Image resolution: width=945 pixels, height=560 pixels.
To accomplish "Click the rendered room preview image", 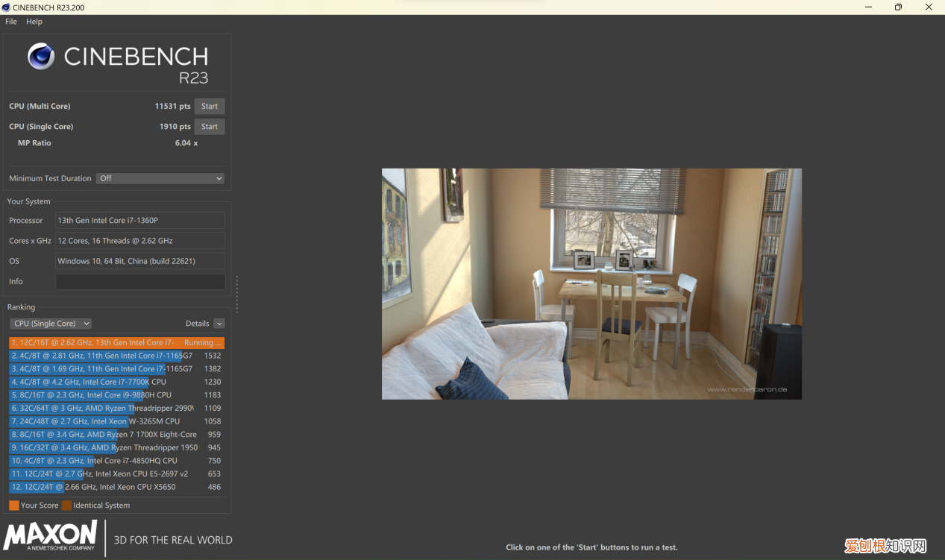I will pyautogui.click(x=591, y=284).
